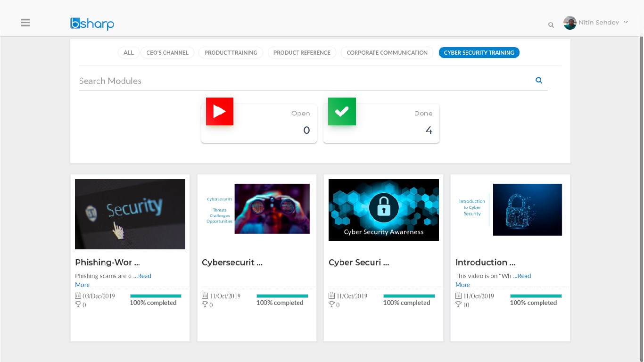Click "Phishing scams are o" description text
The height and width of the screenshot is (362, 644).
click(x=103, y=276)
